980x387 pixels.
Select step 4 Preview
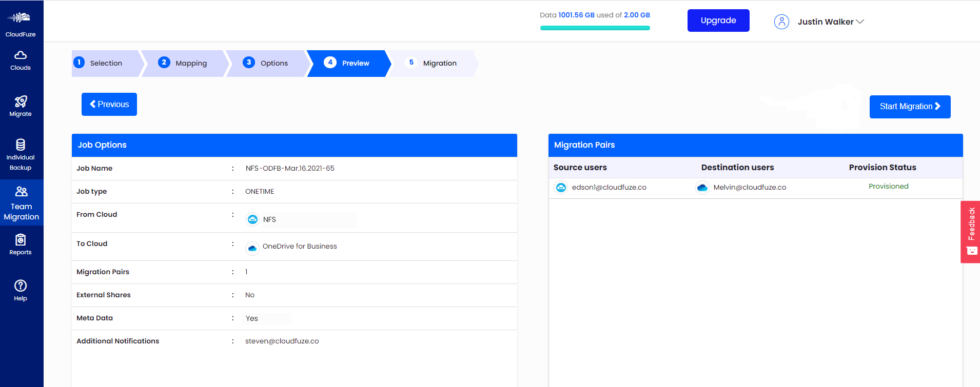[349, 63]
